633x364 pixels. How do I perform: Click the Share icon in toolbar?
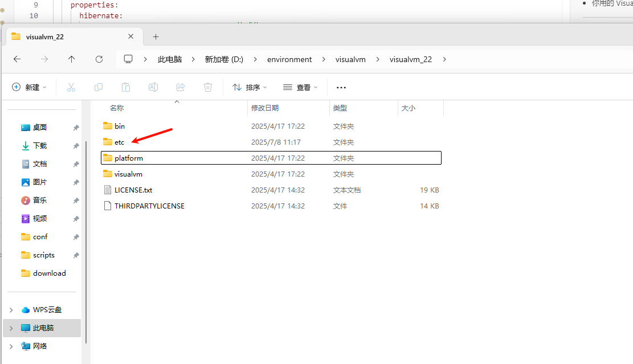point(181,87)
